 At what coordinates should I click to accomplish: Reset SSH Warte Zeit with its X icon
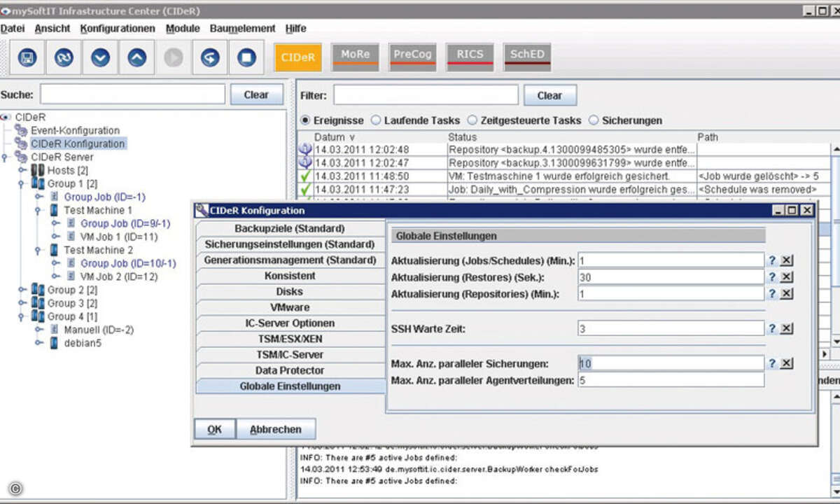click(787, 328)
